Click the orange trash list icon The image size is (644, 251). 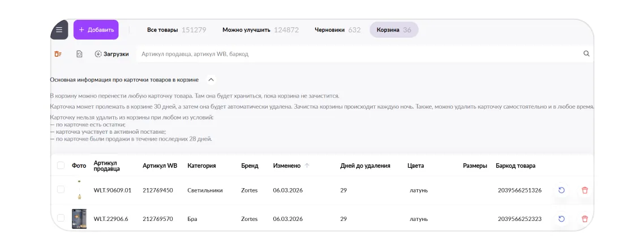point(58,54)
